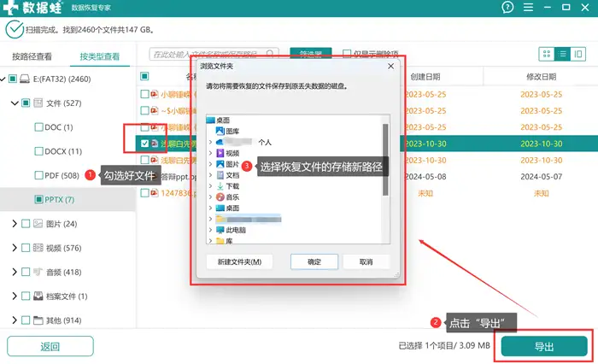Viewport: 598px width, 364px height.
Task: Collapse the 文件 (527) tree node
Action: (x=15, y=103)
